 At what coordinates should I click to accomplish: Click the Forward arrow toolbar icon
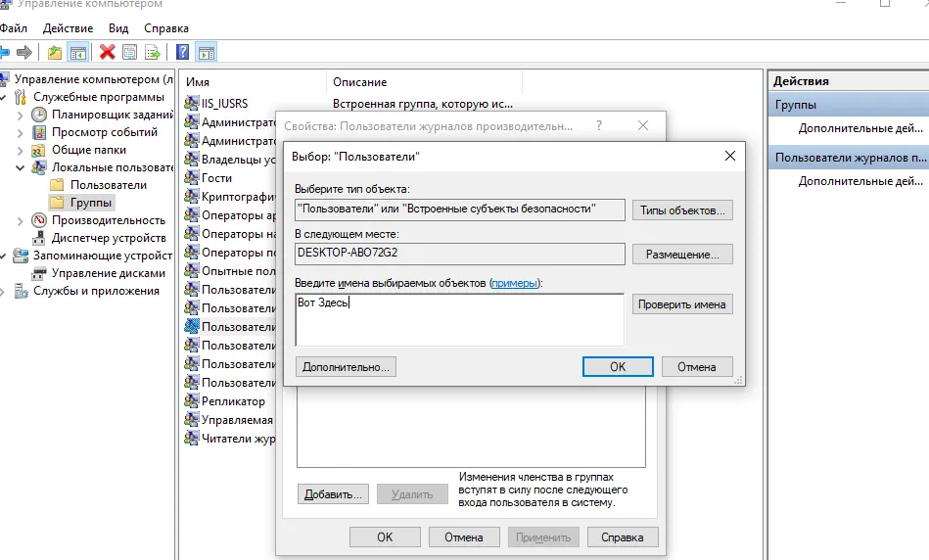24,52
